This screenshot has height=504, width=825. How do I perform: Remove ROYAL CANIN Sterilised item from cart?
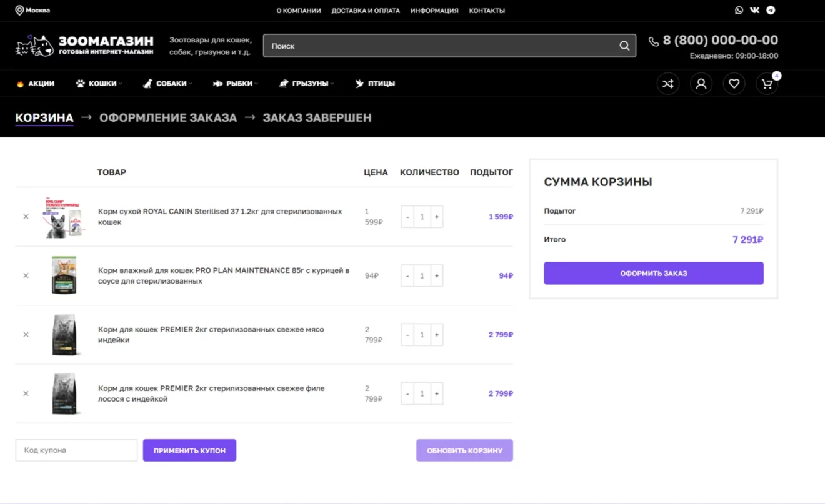[26, 217]
